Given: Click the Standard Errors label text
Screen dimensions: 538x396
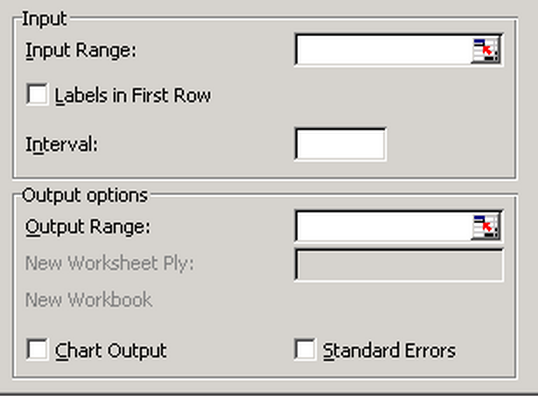Looking at the screenshot, I should pyautogui.click(x=389, y=351).
